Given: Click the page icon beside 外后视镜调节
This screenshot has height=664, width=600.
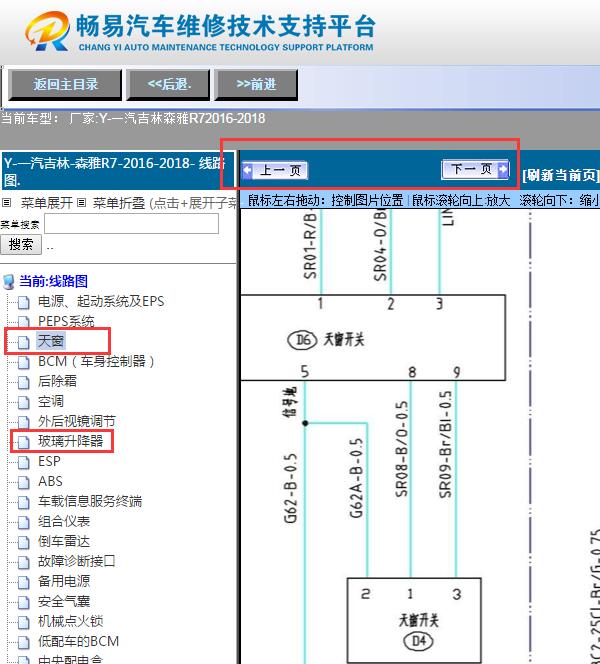Looking at the screenshot, I should tap(24, 423).
